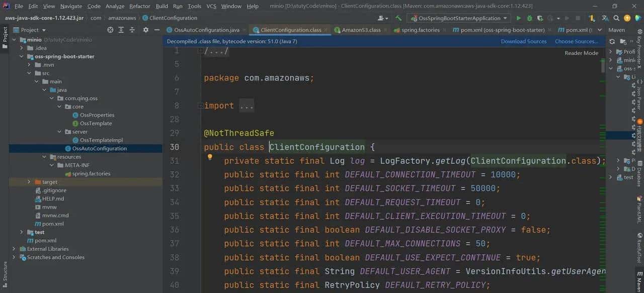Click the locate-in-project target icon

pyautogui.click(x=110, y=30)
